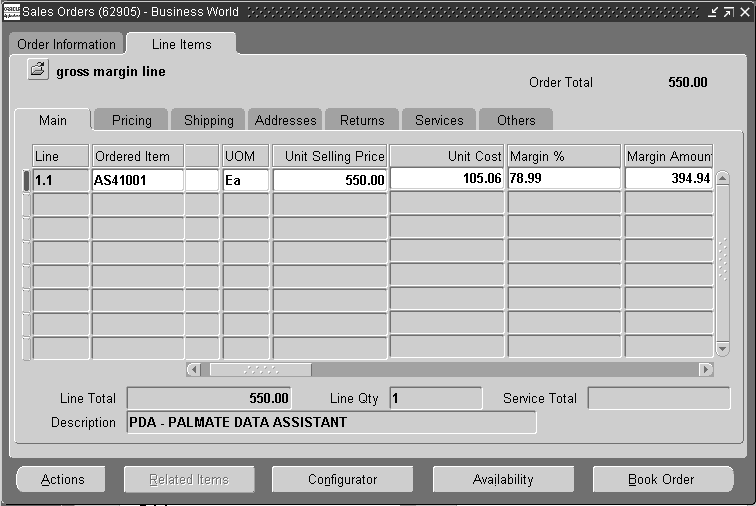Click the gross margin line label

click(x=111, y=71)
